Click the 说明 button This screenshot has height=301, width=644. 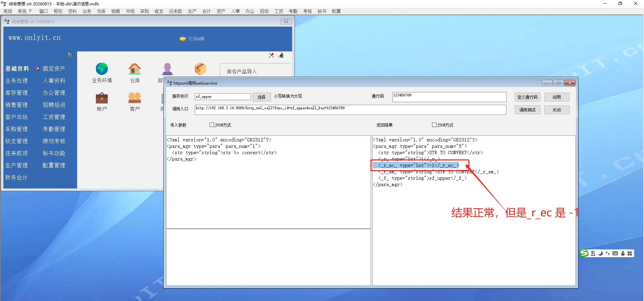557,97
